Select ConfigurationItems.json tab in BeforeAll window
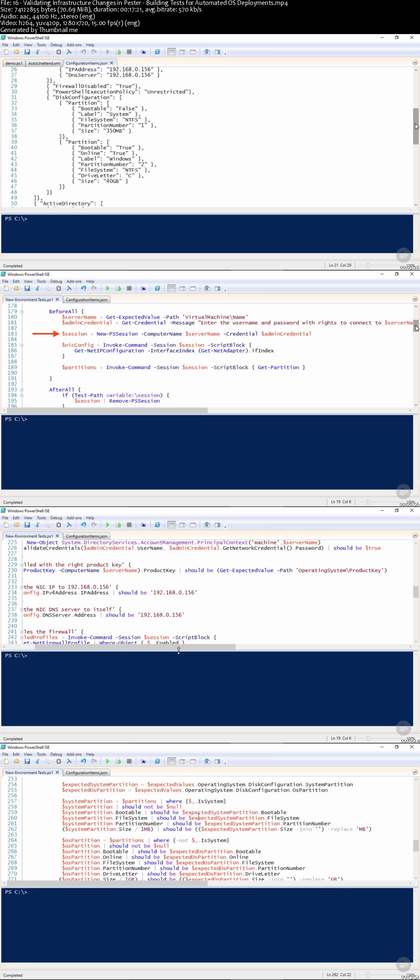 pyautogui.click(x=87, y=300)
